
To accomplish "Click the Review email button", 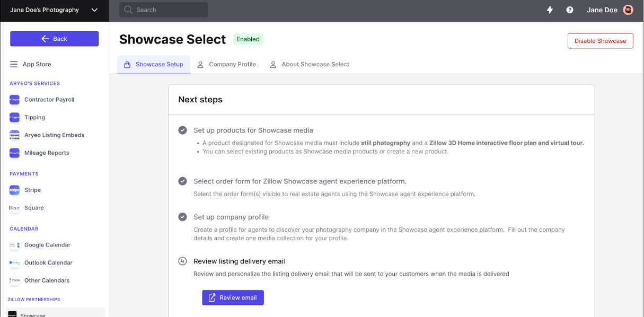I will point(233,297).
